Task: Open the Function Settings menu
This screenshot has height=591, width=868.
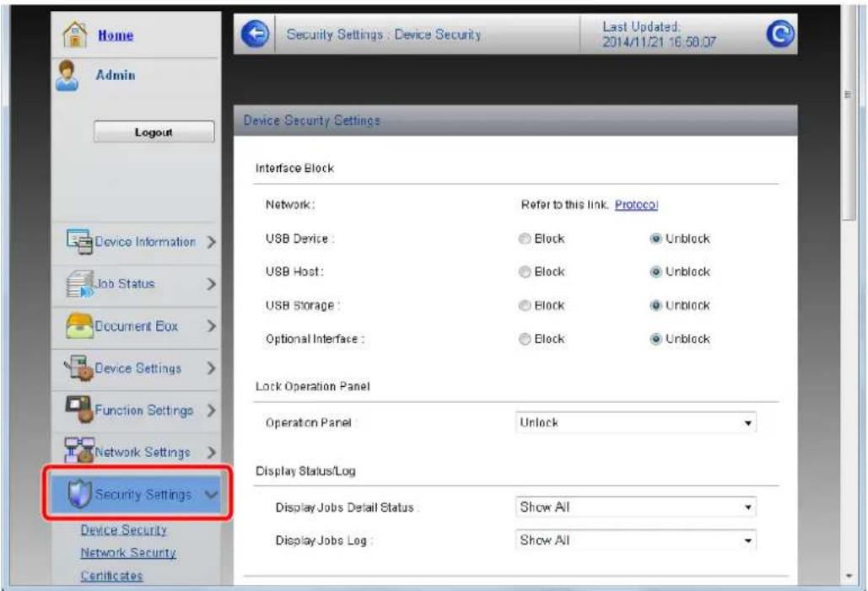Action: coord(136,410)
